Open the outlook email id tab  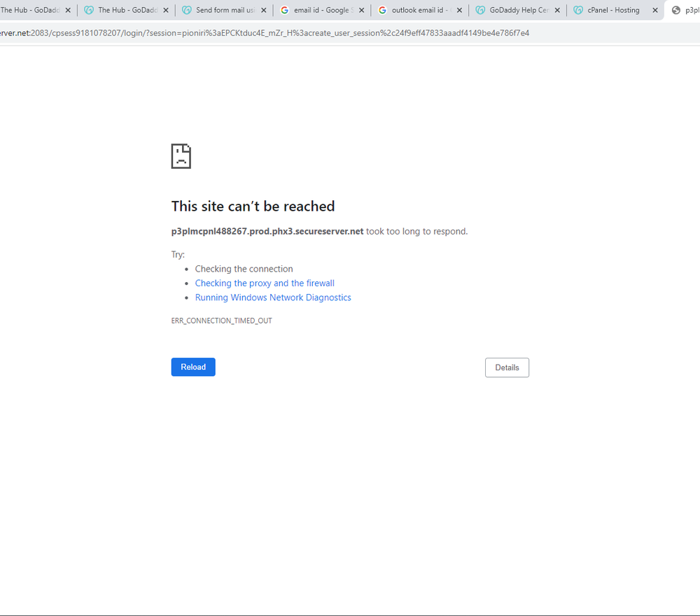coord(420,10)
